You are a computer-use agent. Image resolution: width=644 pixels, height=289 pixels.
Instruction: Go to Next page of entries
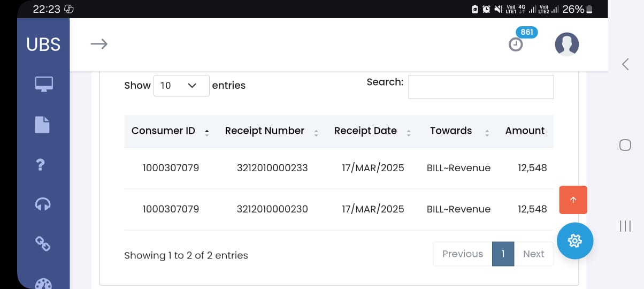click(533, 254)
